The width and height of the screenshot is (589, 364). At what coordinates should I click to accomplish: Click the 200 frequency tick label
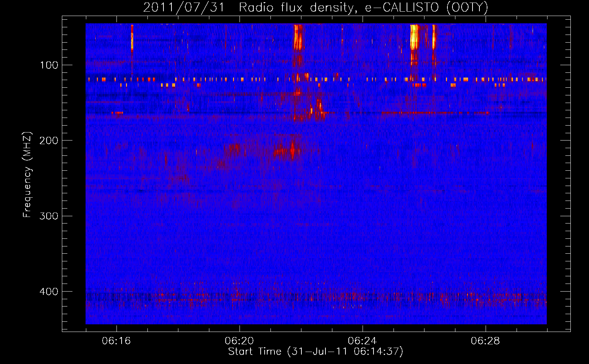pos(49,141)
